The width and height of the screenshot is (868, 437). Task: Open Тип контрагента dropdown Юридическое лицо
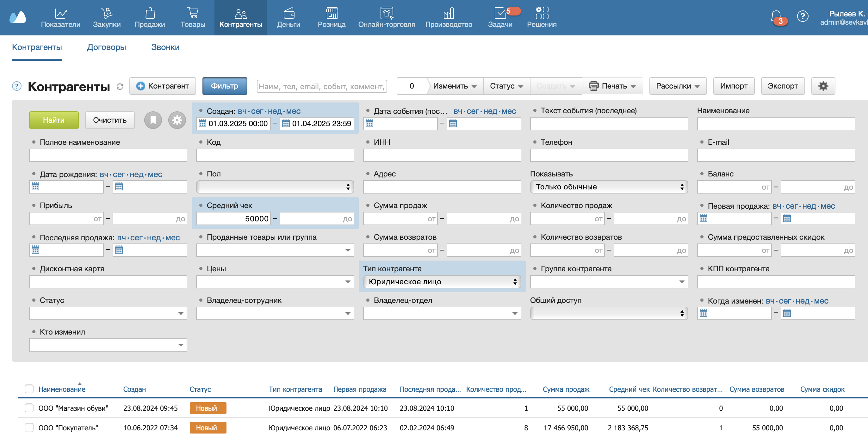coord(442,282)
